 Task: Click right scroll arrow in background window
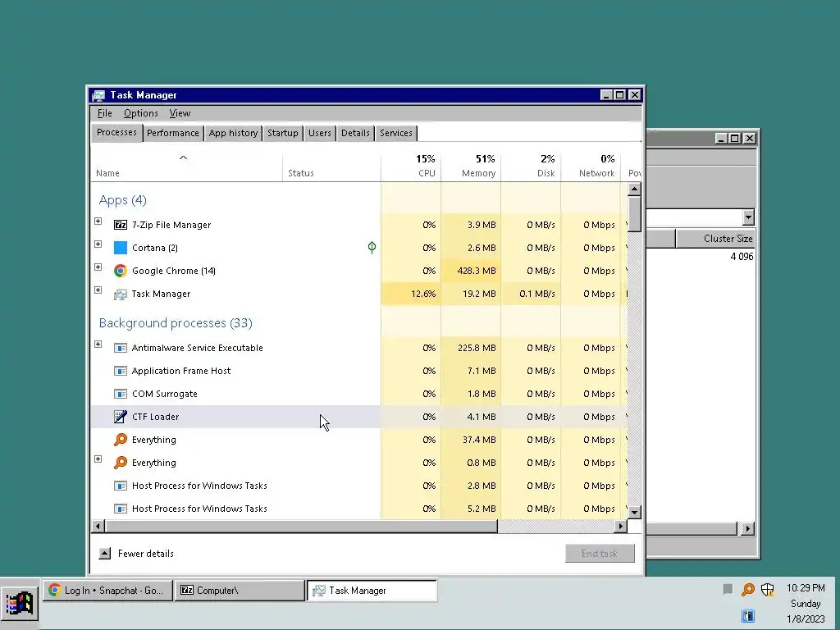click(748, 529)
